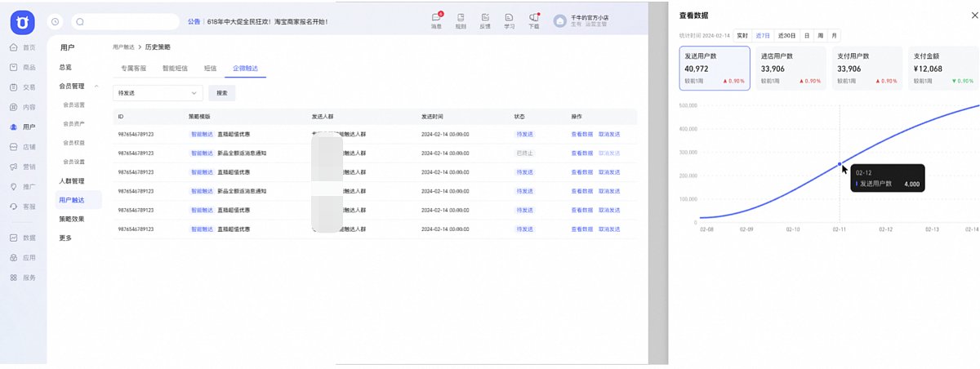
Task: Click the shop avatar next to 千牛的官方小店
Action: [560, 21]
